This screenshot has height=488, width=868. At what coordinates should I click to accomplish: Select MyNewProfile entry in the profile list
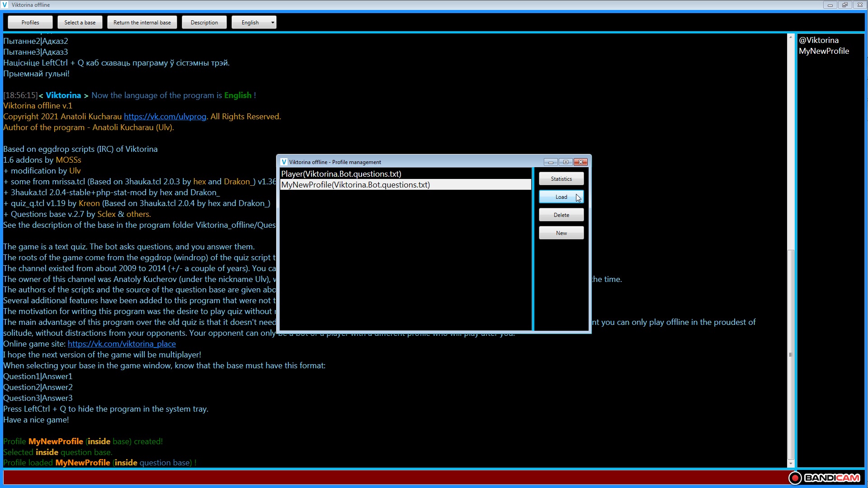[355, 185]
